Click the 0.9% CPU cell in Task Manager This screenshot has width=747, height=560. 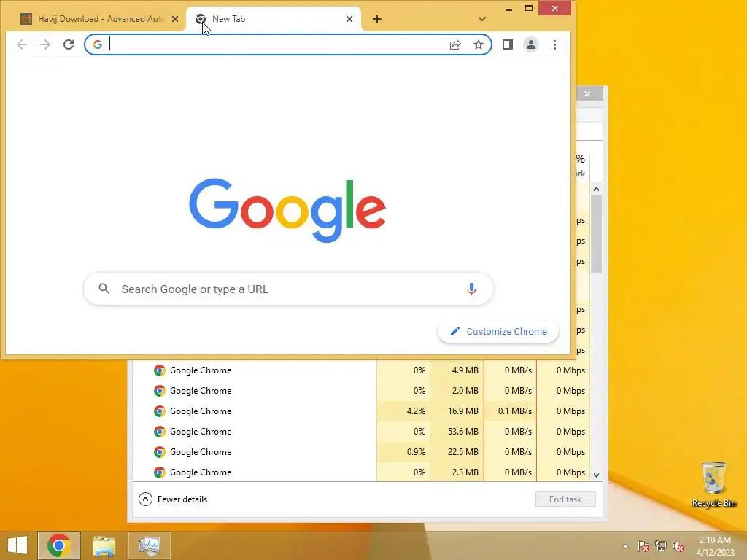403,452
